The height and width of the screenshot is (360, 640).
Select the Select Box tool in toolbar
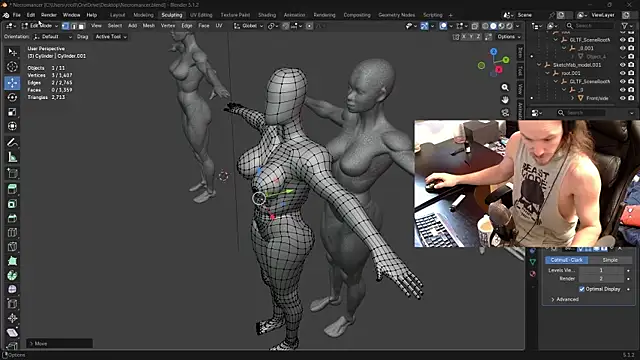point(12,52)
